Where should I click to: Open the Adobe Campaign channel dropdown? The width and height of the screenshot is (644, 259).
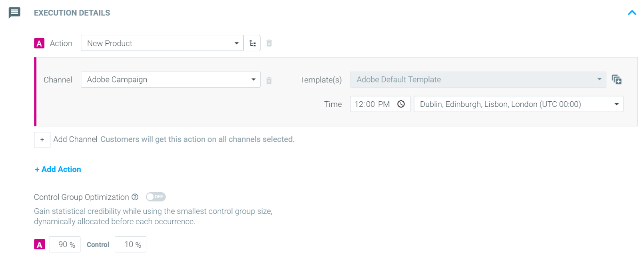click(170, 80)
